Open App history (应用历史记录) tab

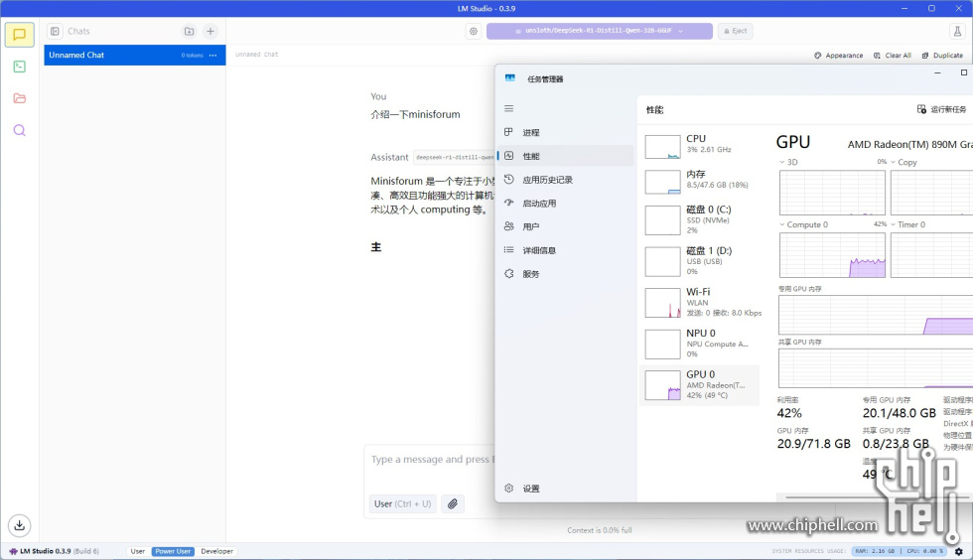pyautogui.click(x=566, y=180)
